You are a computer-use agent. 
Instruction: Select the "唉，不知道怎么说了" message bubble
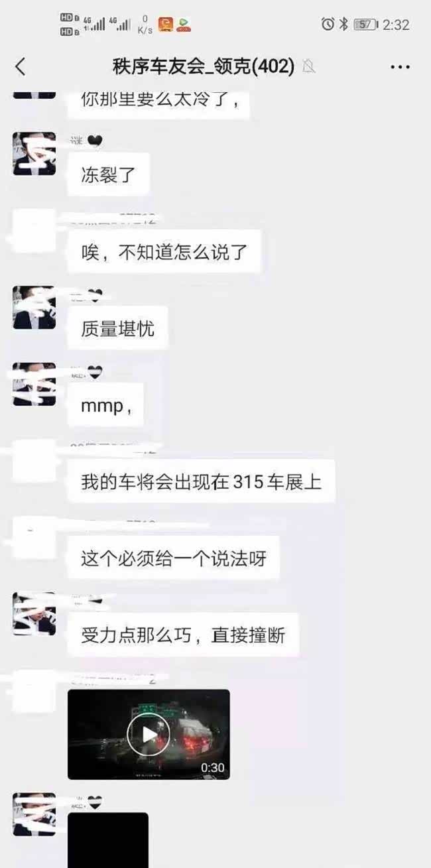[x=164, y=251]
